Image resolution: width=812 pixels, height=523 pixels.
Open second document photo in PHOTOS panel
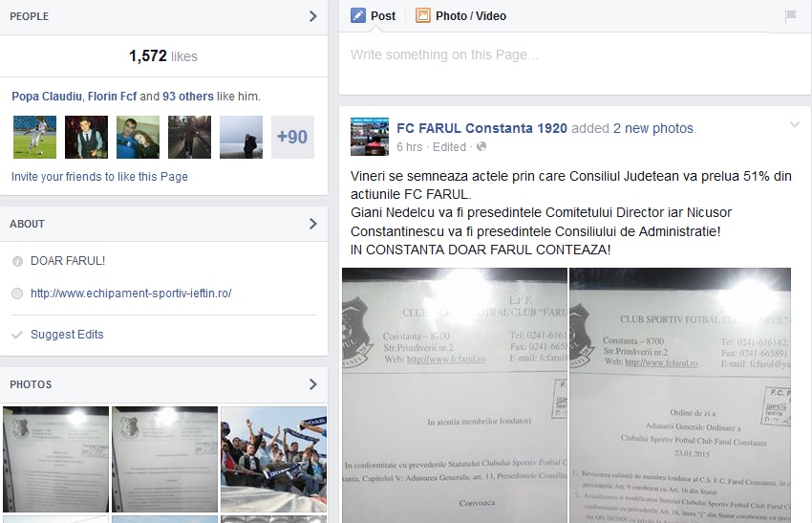point(164,459)
